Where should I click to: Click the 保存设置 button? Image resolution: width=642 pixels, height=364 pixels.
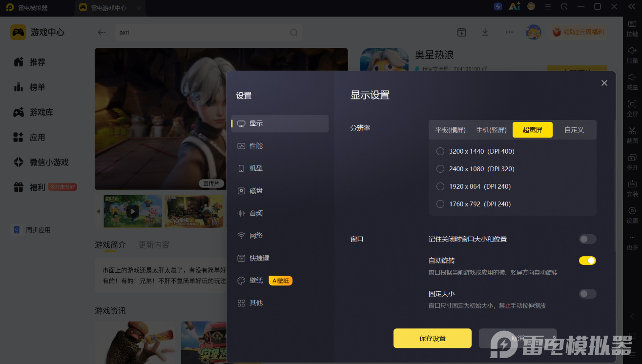(x=433, y=338)
